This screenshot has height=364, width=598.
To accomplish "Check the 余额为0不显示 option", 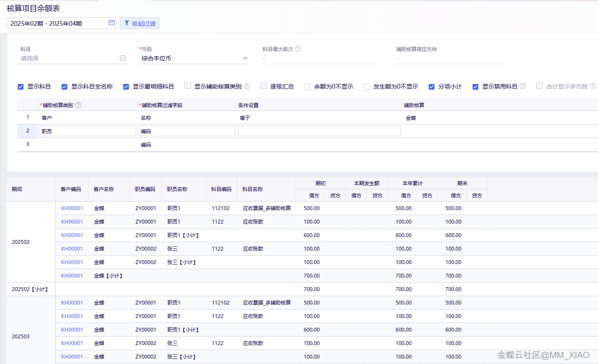I will [x=307, y=86].
